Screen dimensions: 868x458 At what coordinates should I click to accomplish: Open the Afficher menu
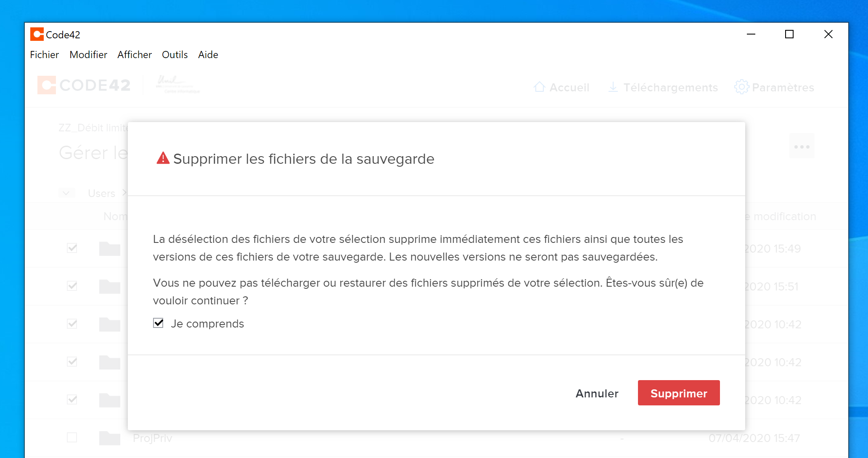click(134, 55)
